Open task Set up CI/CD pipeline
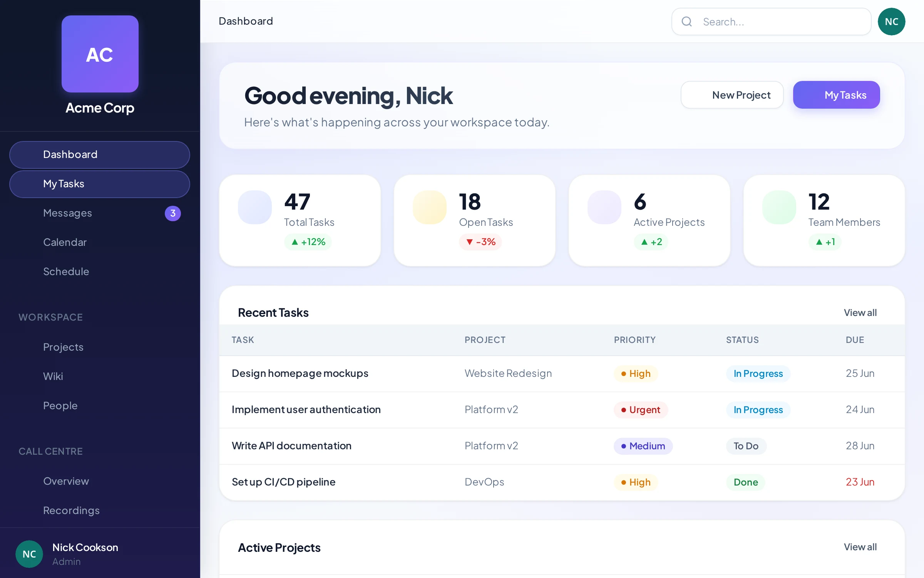Viewport: 924px width, 578px height. [x=283, y=482]
